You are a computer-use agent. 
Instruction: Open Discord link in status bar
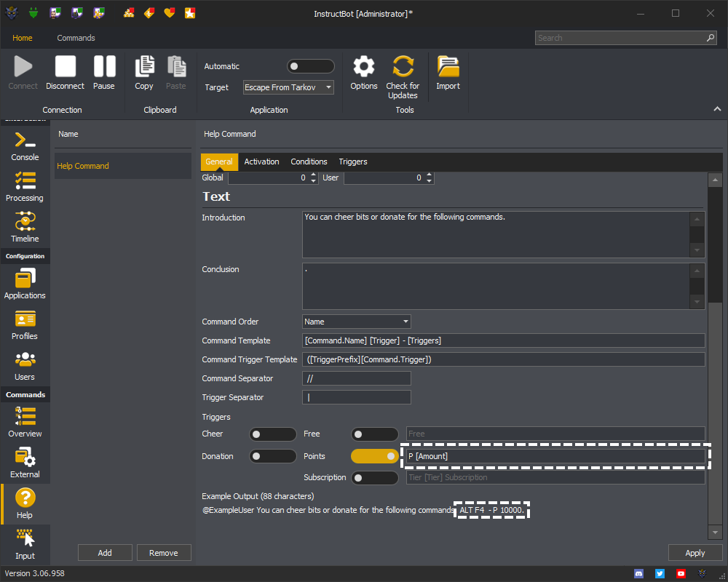coord(639,574)
